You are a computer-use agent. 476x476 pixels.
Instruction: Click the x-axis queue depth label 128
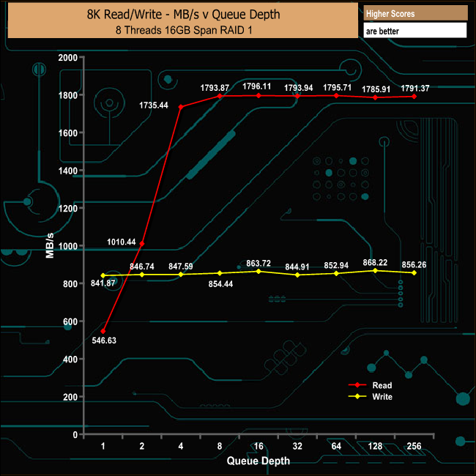point(375,446)
